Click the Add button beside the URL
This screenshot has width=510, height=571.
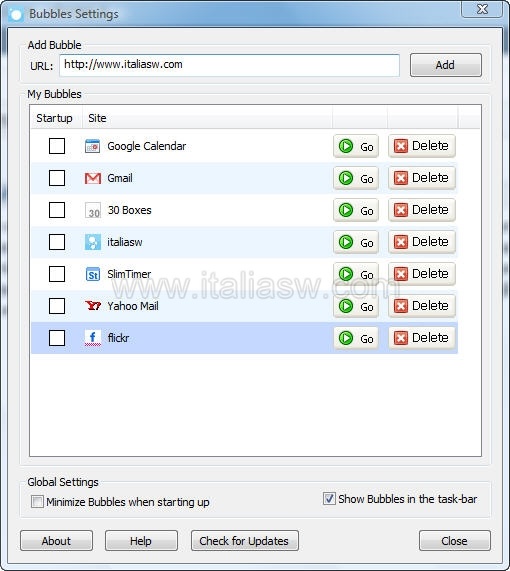tap(446, 65)
